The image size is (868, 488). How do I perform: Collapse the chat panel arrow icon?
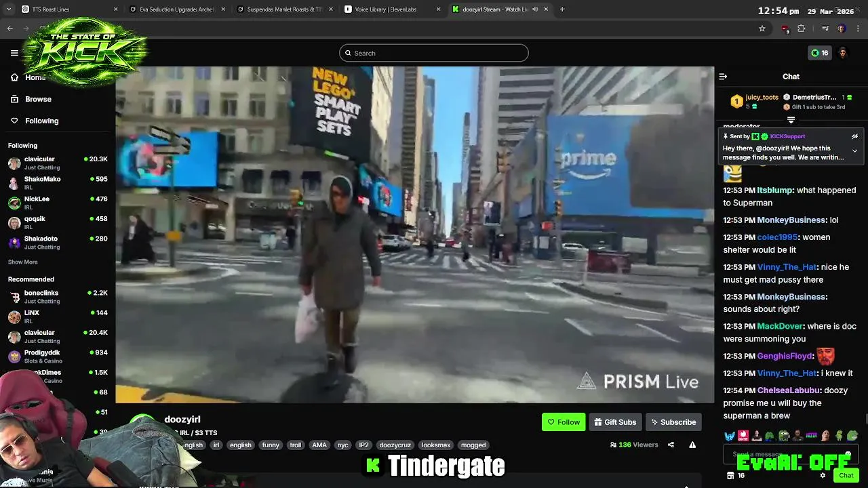click(x=723, y=77)
